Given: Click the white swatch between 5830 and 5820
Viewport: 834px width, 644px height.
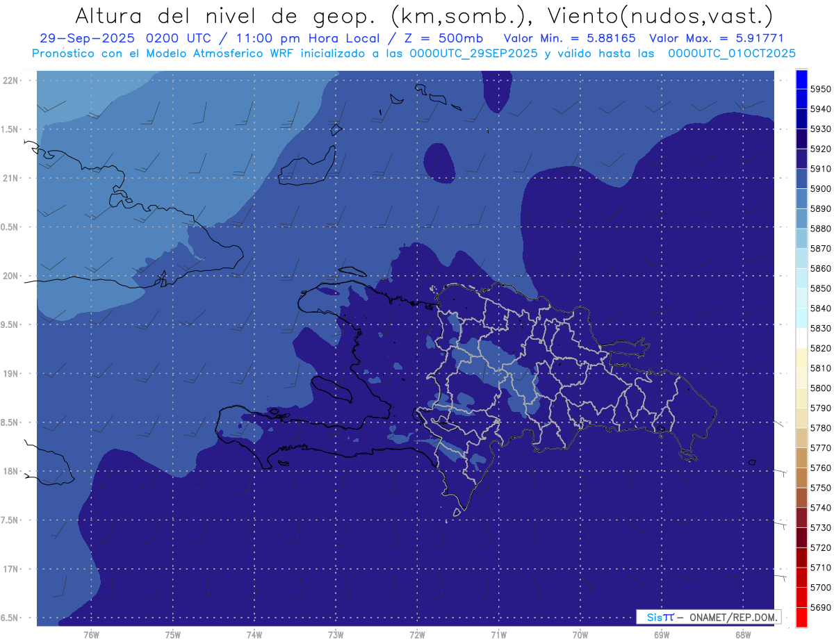Looking at the screenshot, I should point(801,338).
